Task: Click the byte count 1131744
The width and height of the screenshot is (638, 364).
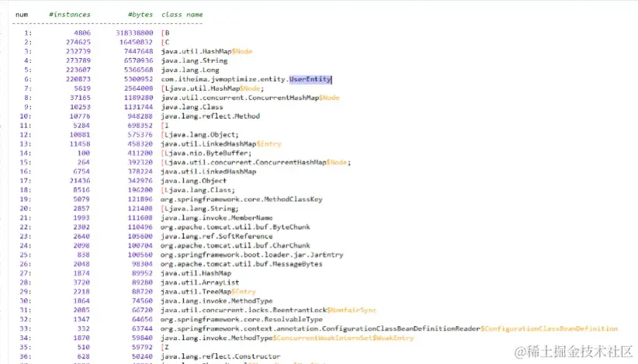Action: (x=139, y=107)
